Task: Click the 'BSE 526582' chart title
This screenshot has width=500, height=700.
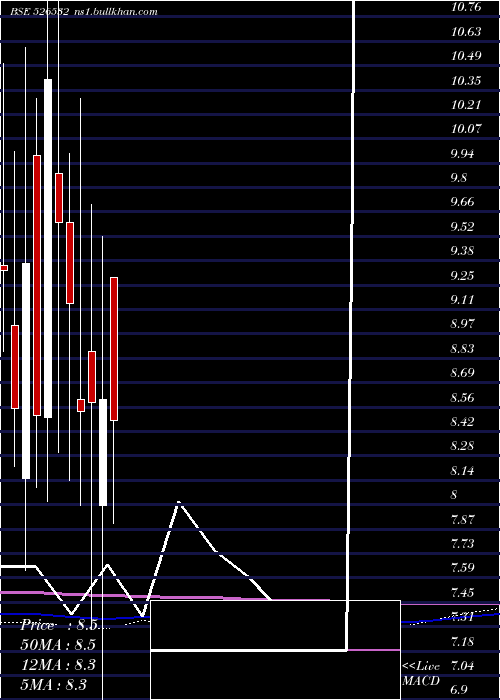Action: (x=40, y=12)
